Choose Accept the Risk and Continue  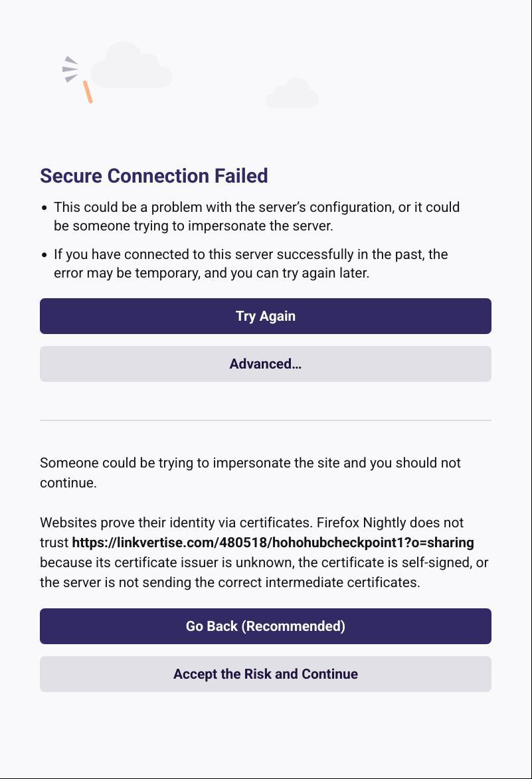[266, 674]
